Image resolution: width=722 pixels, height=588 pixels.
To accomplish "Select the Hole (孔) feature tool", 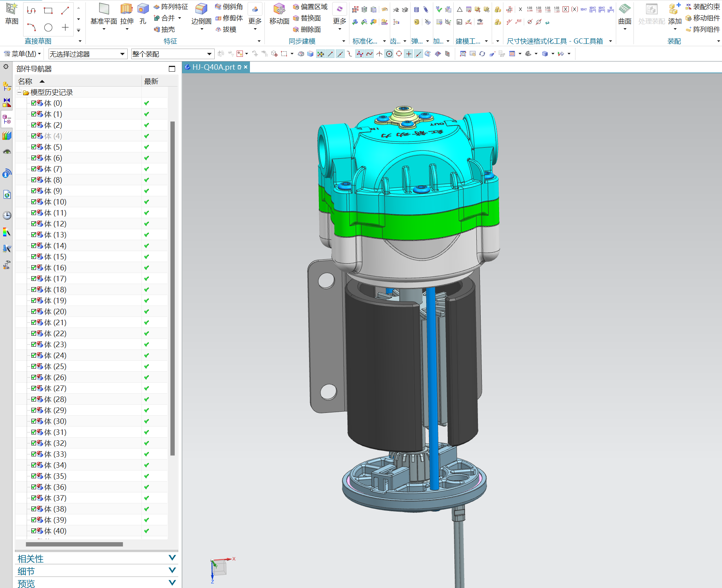I will click(143, 9).
